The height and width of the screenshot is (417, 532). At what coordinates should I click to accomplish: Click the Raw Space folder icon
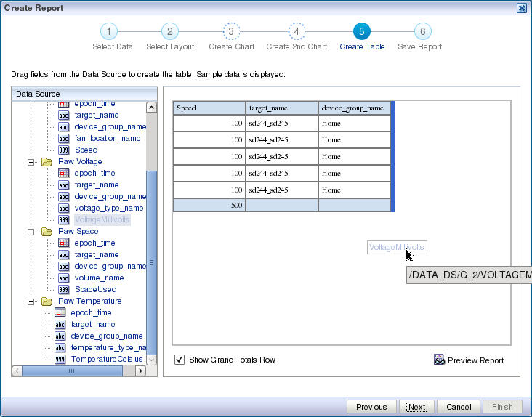[x=47, y=232]
